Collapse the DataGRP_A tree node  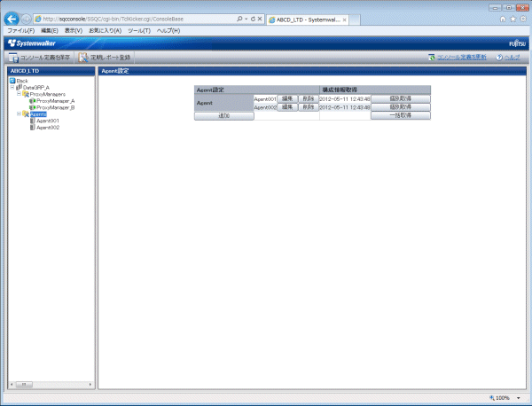[12, 87]
